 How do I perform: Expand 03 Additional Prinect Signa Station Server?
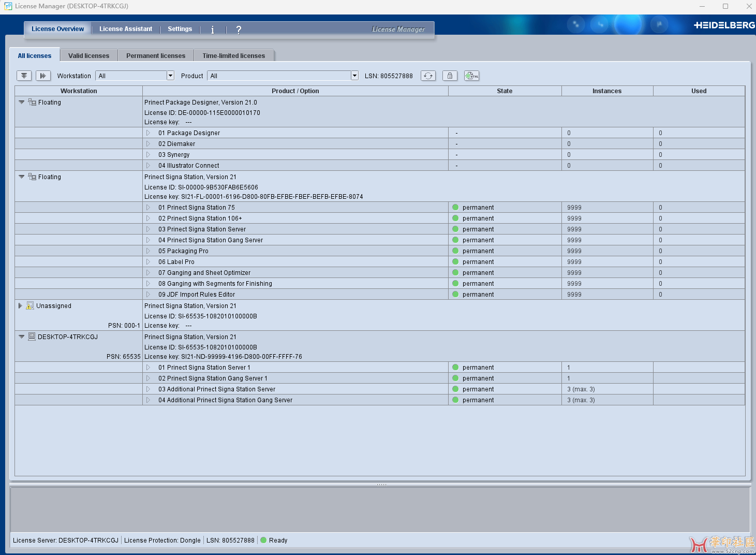coord(148,389)
